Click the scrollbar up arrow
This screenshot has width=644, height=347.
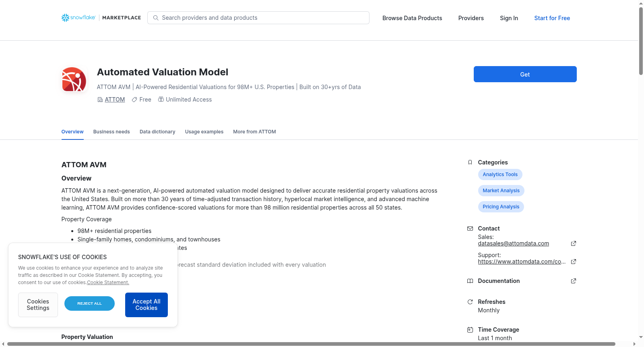(x=641, y=3)
